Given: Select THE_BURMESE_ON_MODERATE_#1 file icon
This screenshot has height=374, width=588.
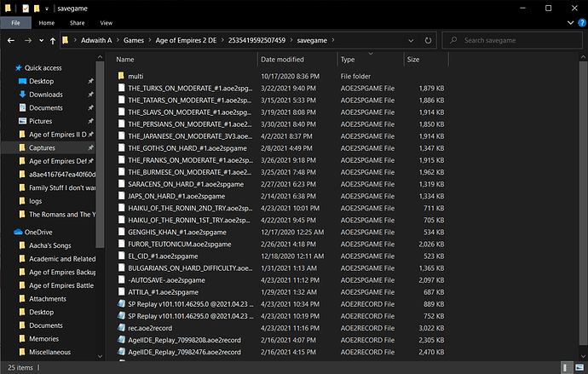Looking at the screenshot, I should coord(121,172).
